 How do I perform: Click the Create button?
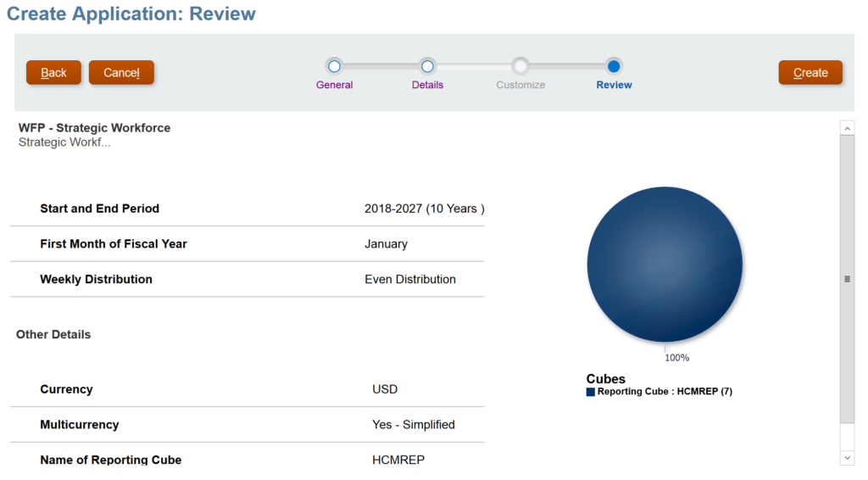[x=810, y=73]
